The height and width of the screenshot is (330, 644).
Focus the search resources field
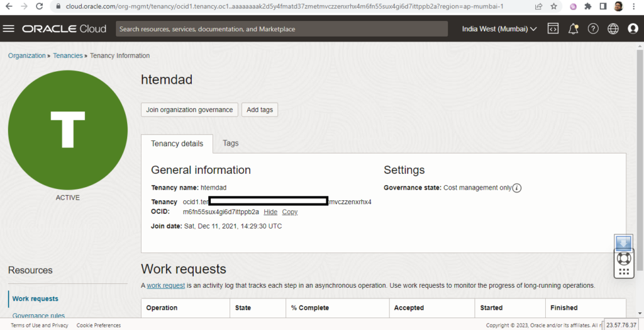(282, 29)
